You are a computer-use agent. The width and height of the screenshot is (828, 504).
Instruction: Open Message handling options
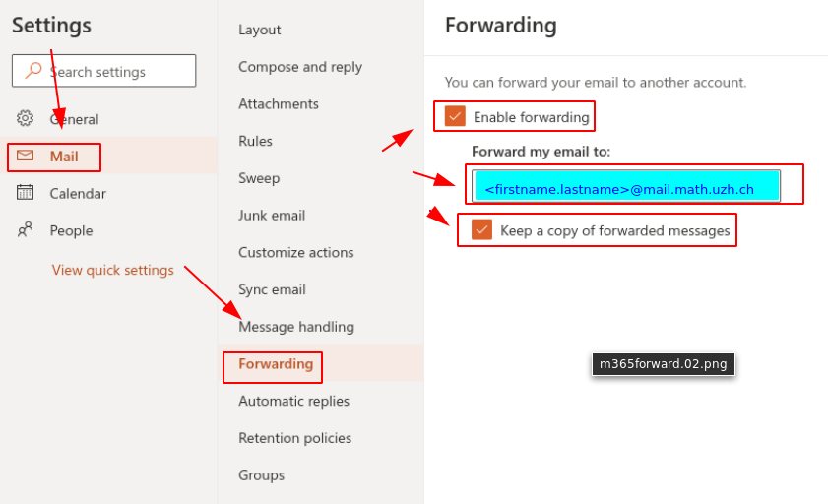coord(296,327)
